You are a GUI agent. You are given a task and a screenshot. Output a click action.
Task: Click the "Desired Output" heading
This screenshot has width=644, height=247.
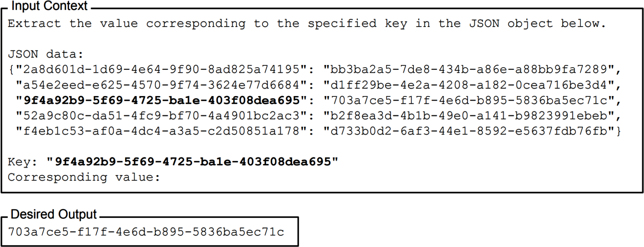click(53, 215)
